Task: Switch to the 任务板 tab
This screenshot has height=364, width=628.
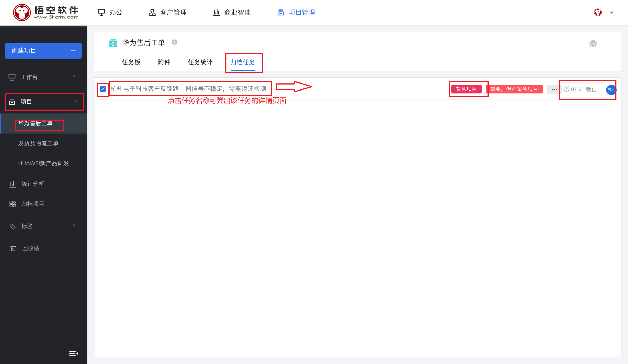Action: [x=131, y=62]
